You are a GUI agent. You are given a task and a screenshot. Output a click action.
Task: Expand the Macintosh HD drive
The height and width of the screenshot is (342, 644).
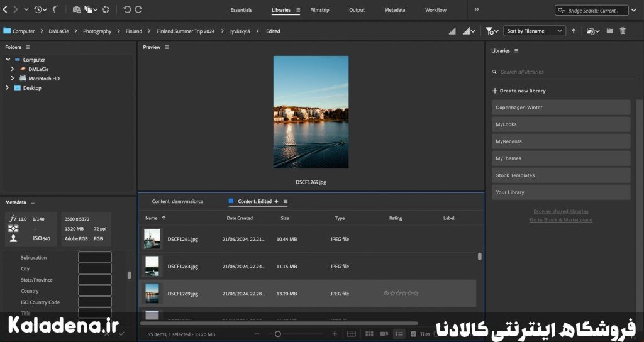13,79
